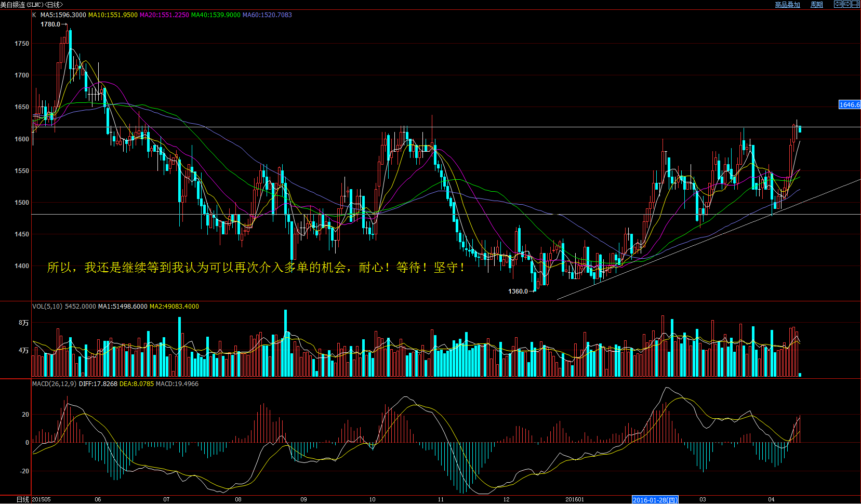
Task: Select the MA20 magenta indicator label
Action: [164, 15]
